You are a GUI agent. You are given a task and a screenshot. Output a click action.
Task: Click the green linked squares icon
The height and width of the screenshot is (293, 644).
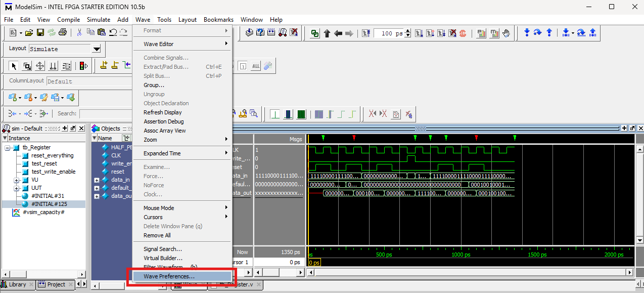(315, 33)
